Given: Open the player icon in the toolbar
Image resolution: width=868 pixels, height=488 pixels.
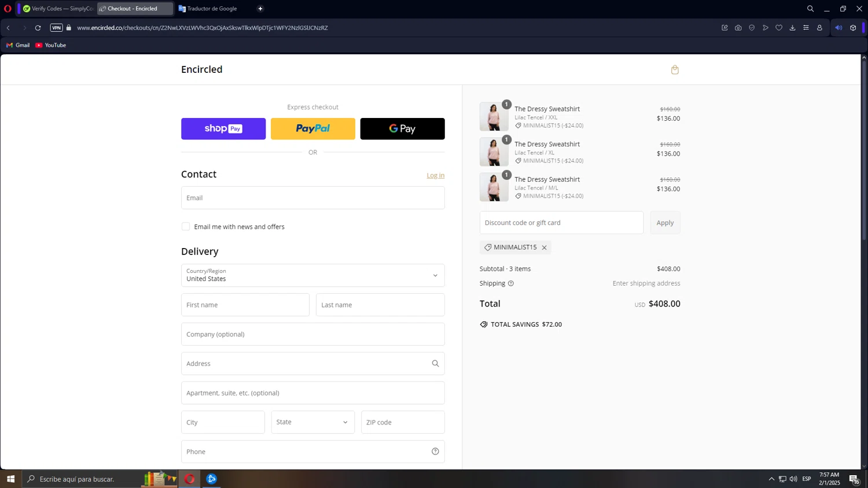Looking at the screenshot, I should [x=766, y=28].
